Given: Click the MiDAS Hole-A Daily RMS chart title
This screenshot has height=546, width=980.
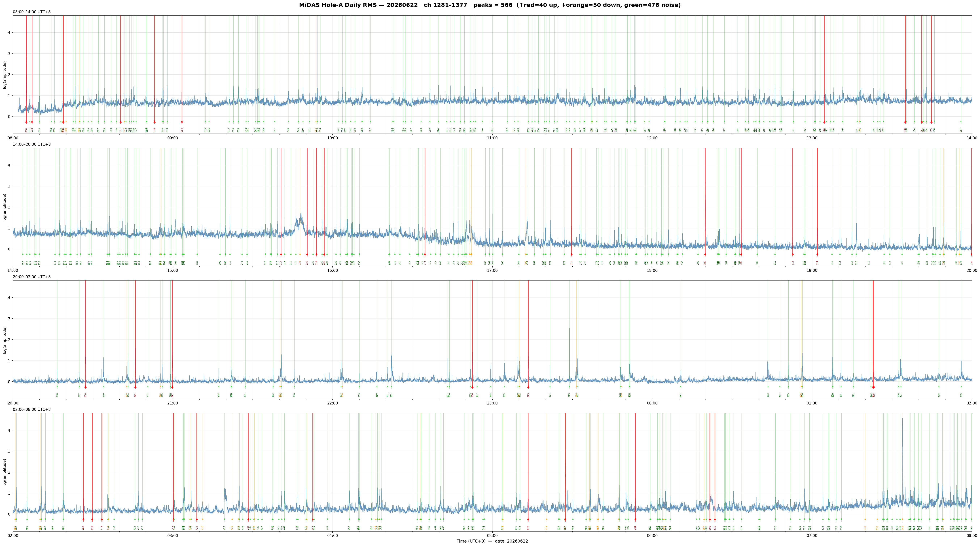Looking at the screenshot, I should pyautogui.click(x=490, y=5).
